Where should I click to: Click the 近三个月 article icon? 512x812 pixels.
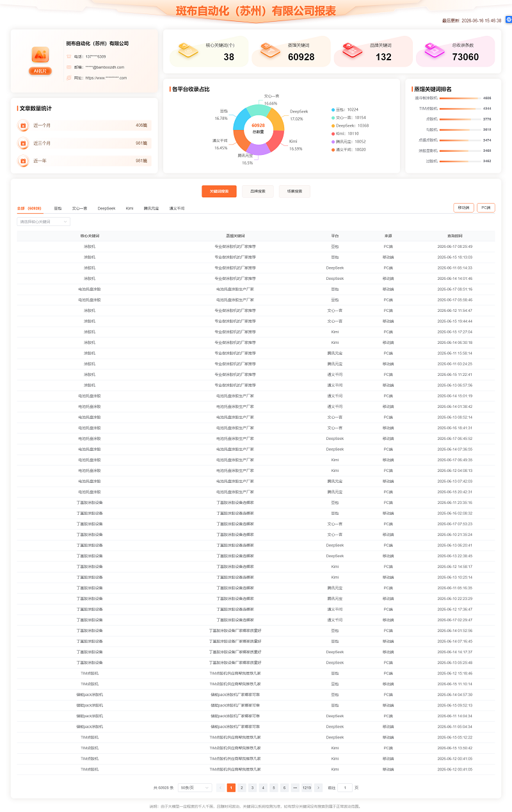23,143
